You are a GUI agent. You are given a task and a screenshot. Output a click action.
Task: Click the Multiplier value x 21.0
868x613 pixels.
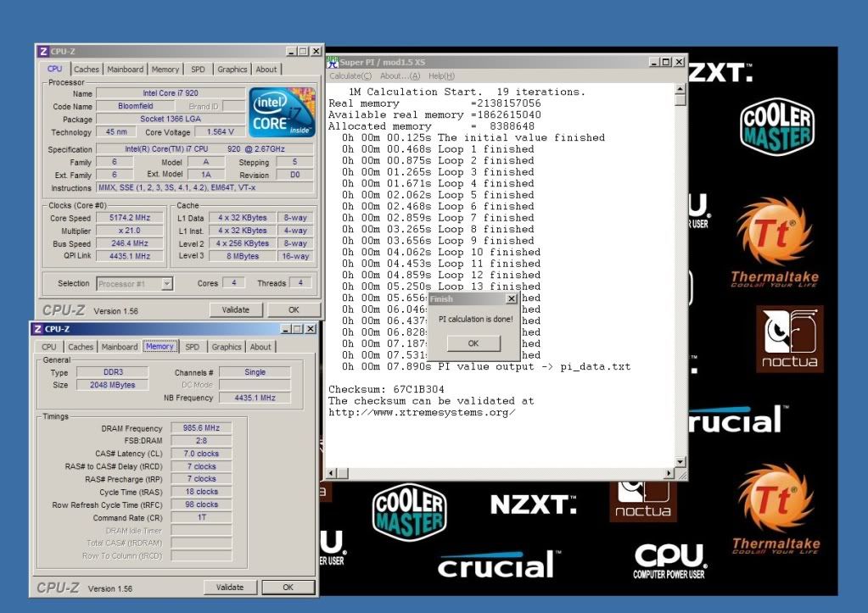click(130, 231)
